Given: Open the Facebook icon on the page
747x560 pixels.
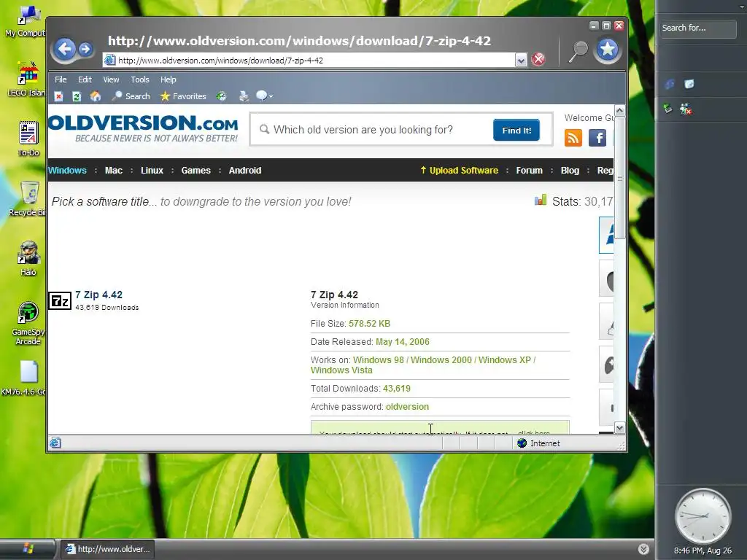Looking at the screenshot, I should point(597,138).
